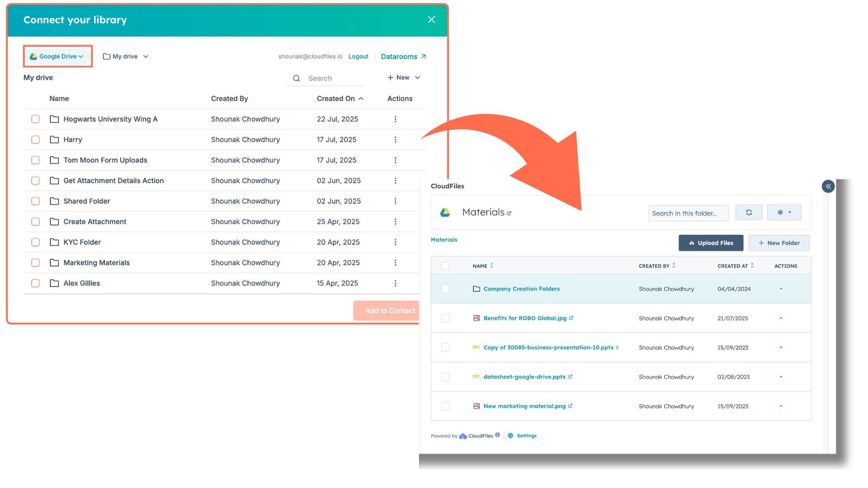Open the external link icon next to Materials
This screenshot has height=488, width=868.
pos(510,213)
